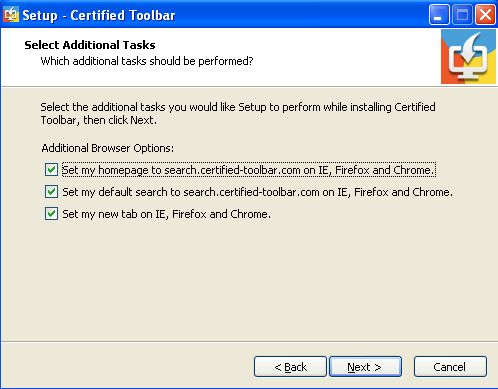Click the empty panel area below the checkboxes
498x389 pixels.
point(249,280)
